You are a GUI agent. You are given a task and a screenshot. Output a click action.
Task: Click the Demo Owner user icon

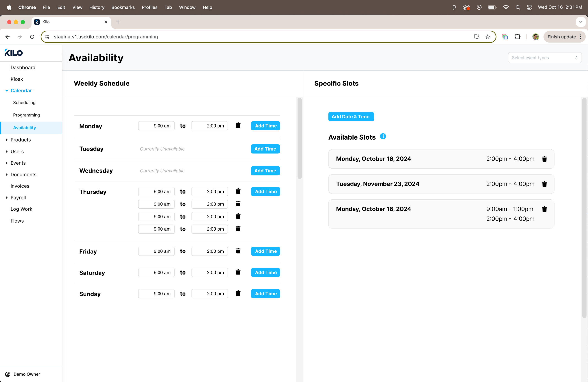point(8,374)
